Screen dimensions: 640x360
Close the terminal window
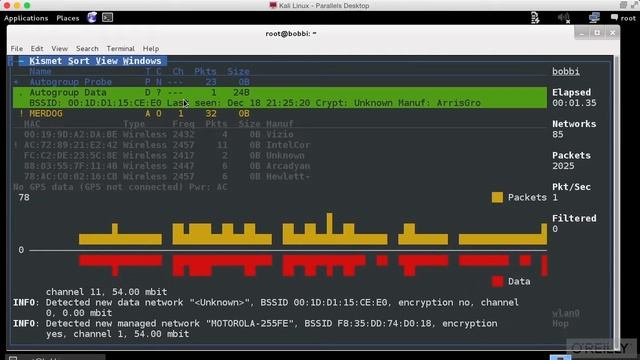pos(613,33)
